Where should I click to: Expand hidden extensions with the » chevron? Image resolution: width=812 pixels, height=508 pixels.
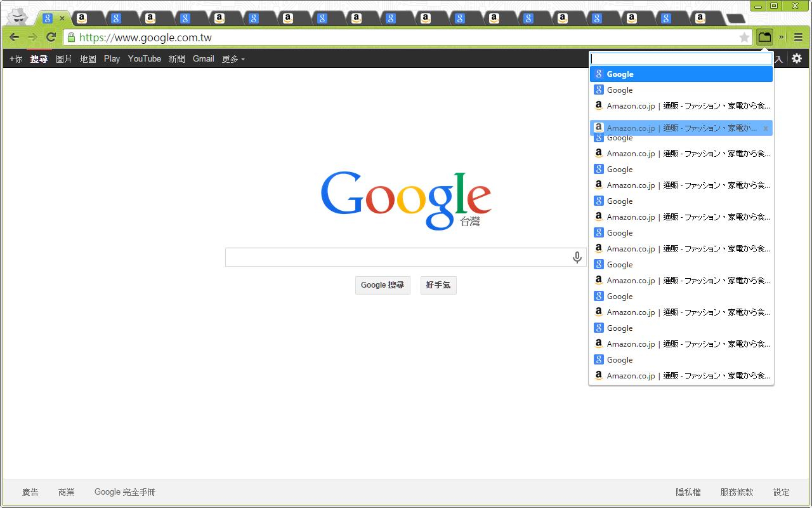782,37
